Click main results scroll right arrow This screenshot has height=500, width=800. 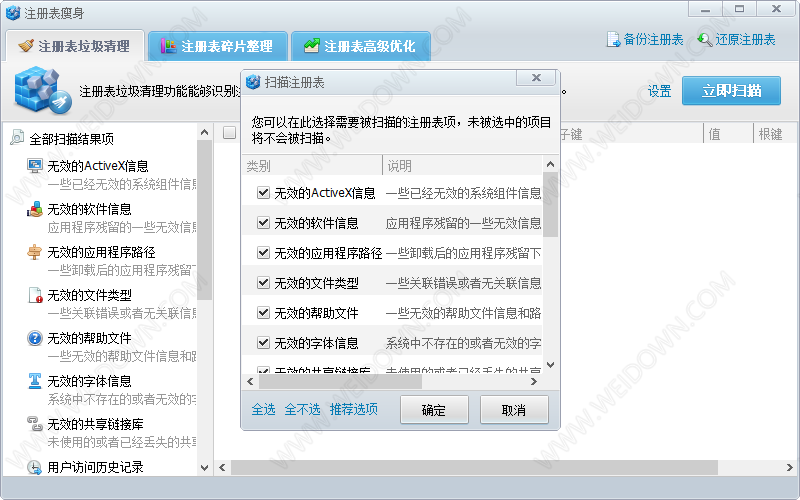790,467
